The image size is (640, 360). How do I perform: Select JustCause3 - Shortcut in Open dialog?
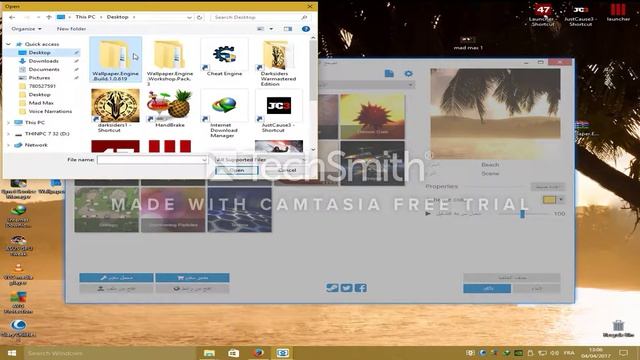point(278,111)
